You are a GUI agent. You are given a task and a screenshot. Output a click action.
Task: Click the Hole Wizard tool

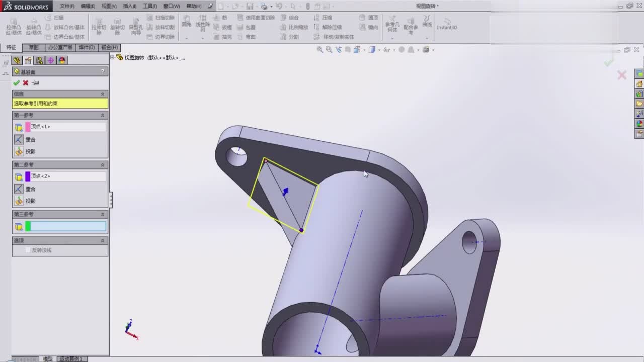[x=136, y=26]
